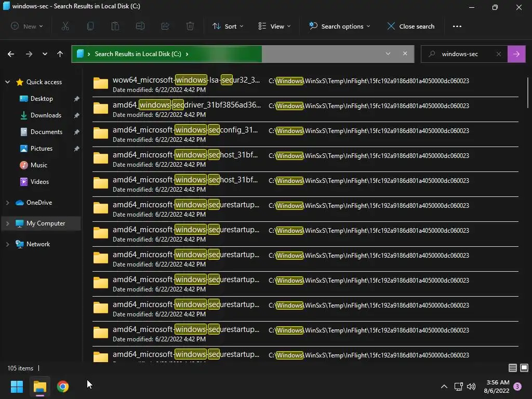This screenshot has height=399, width=532.
Task: Open recent locations dropdown arrow
Action: click(x=45, y=54)
